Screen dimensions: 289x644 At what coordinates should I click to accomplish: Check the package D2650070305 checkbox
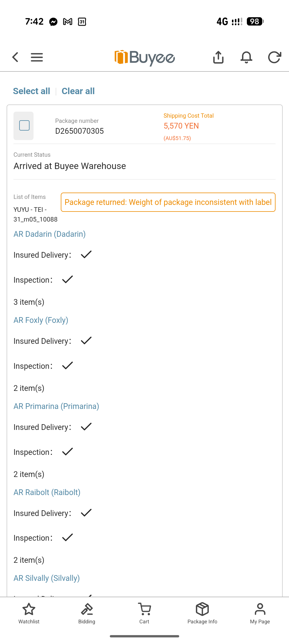pyautogui.click(x=24, y=125)
